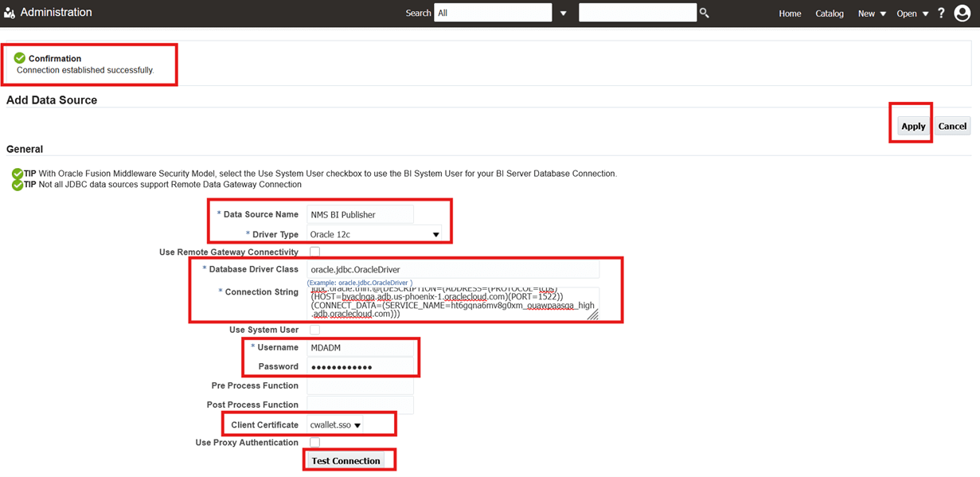The image size is (980, 477).
Task: Expand the Open menu
Action: 912,14
